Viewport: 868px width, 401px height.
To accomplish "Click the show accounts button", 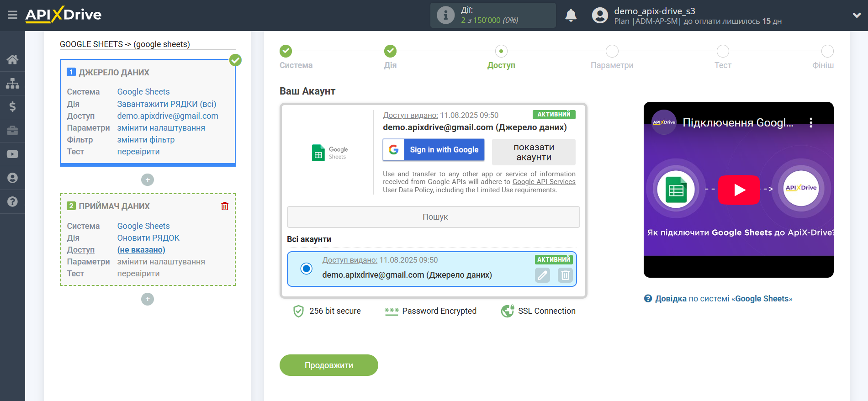I will tap(534, 152).
